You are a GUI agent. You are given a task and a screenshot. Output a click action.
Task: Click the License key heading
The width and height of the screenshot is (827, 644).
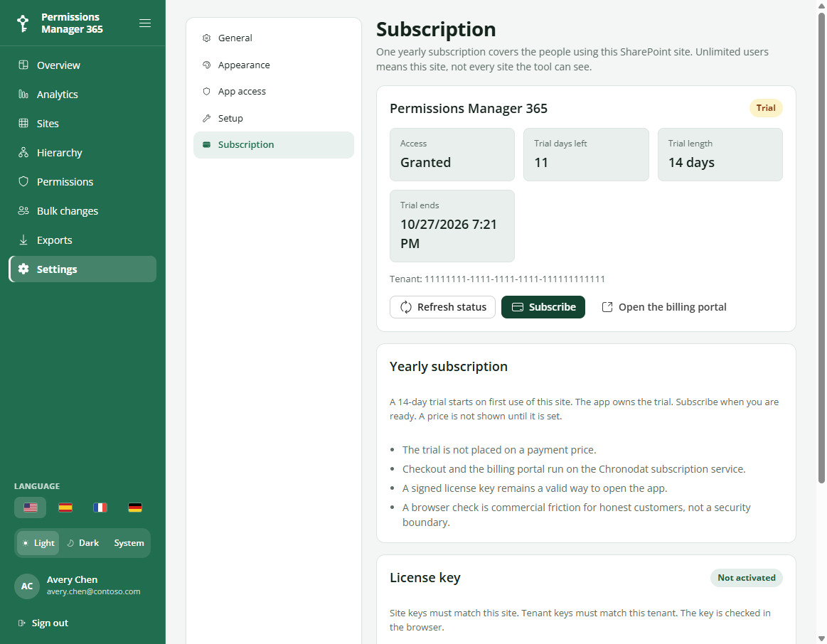pyautogui.click(x=425, y=578)
